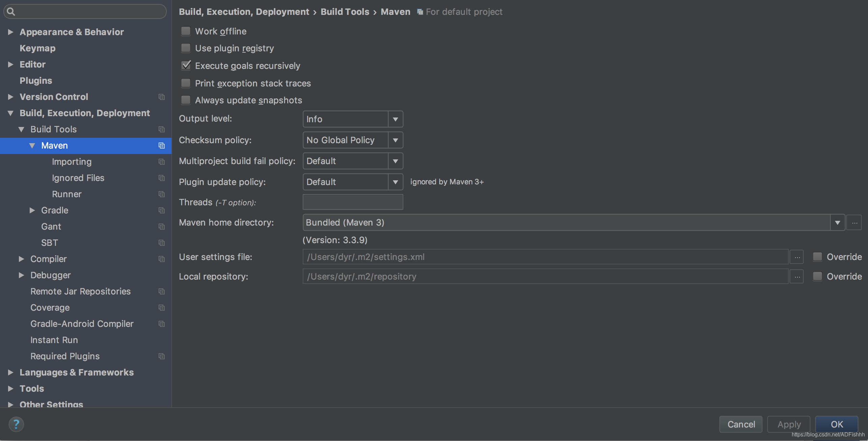Image resolution: width=868 pixels, height=441 pixels.
Task: Click the OK button
Action: (837, 424)
